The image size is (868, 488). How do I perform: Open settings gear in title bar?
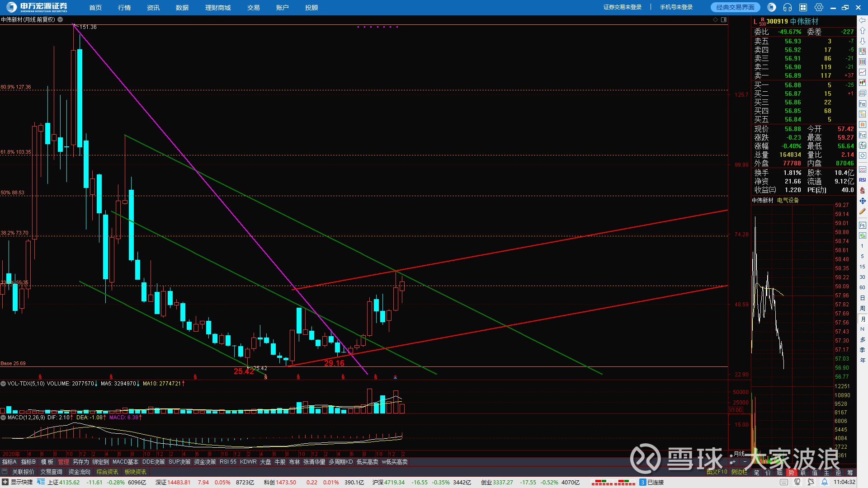819,7
